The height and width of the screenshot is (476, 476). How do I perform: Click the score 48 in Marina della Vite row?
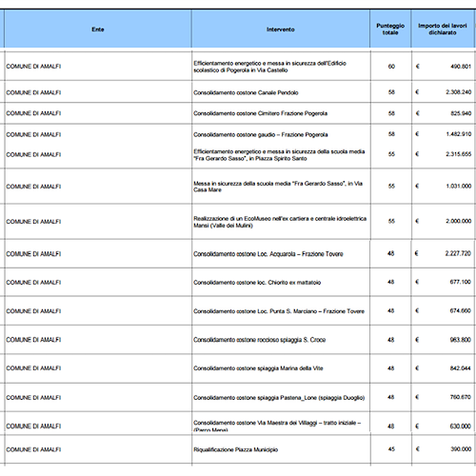390,368
